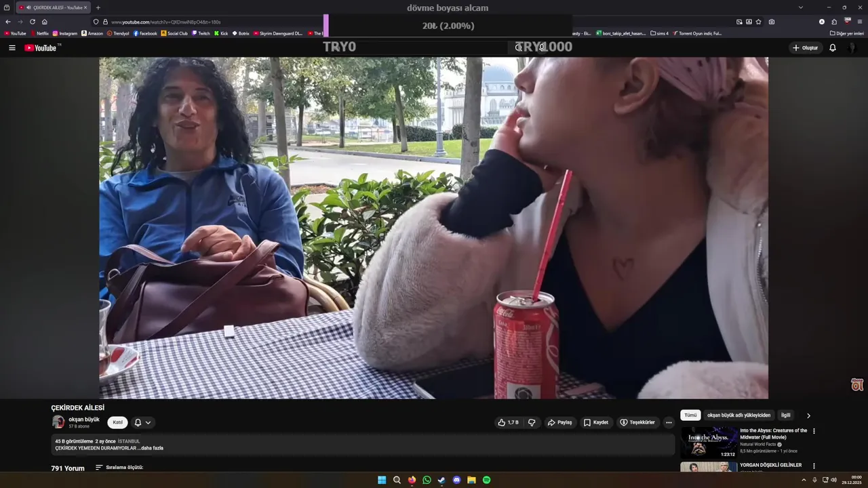868x488 pixels.
Task: Open taskbar search
Action: [397, 480]
